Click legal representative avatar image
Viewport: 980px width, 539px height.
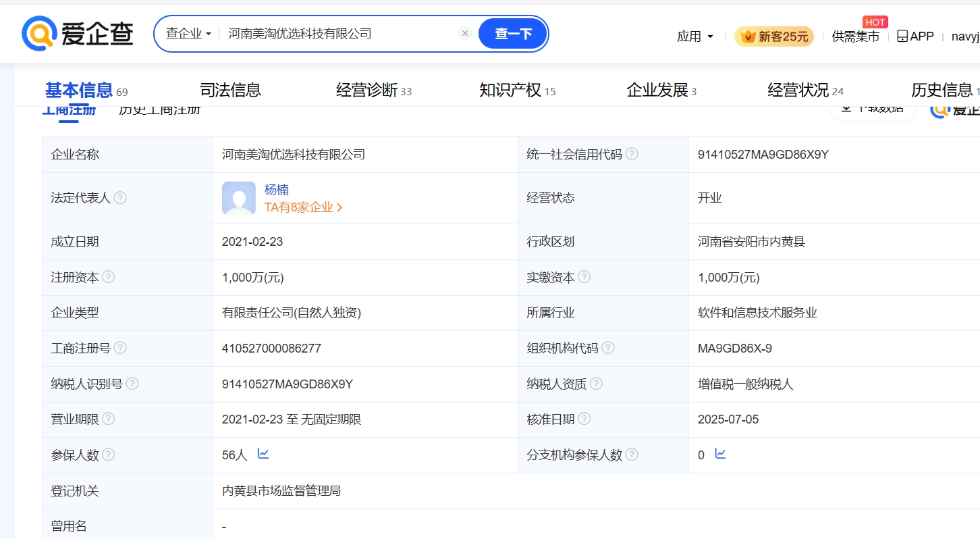(239, 198)
